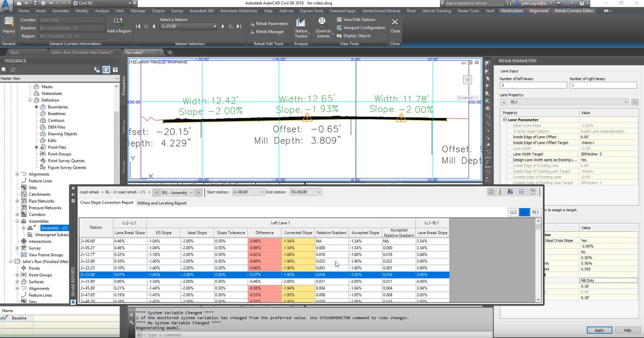Open the End station dropdown
644x338 pixels.
pyautogui.click(x=319, y=192)
